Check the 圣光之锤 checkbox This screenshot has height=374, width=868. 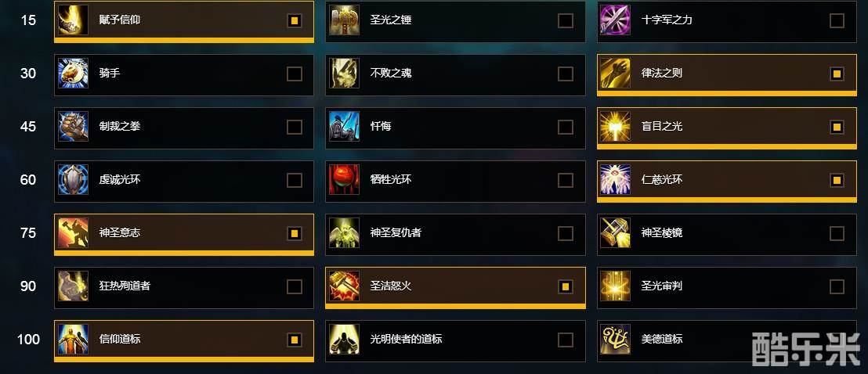pos(565,20)
